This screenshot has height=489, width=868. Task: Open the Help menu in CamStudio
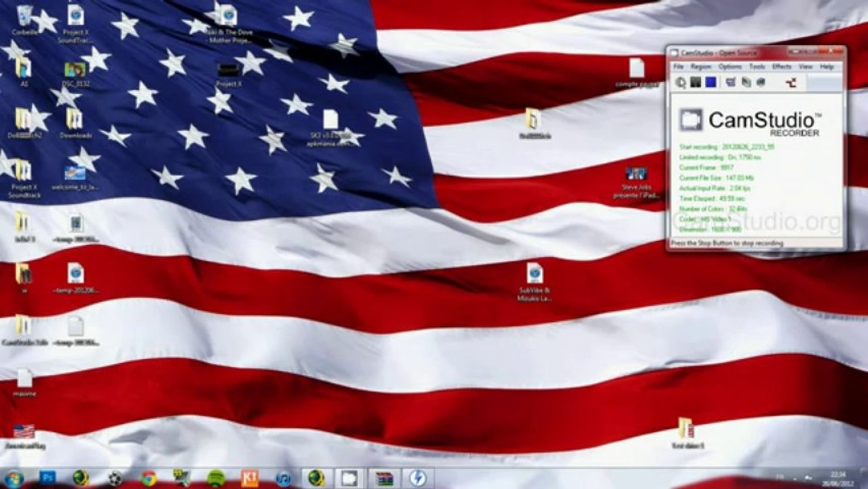click(827, 67)
